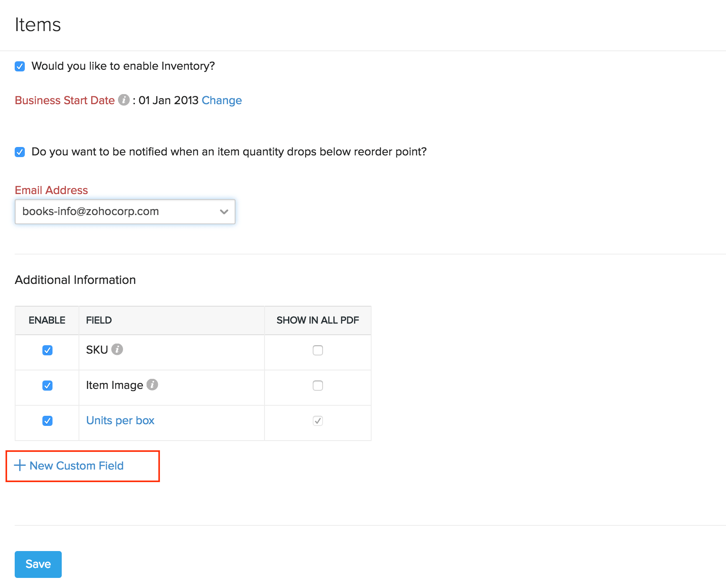Click the email dropdown chevron arrow

click(x=224, y=212)
